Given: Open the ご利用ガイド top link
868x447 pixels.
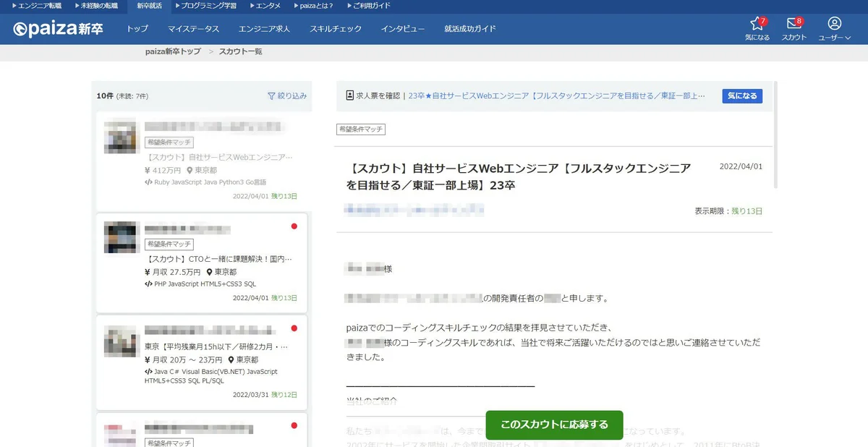Looking at the screenshot, I should coord(369,5).
